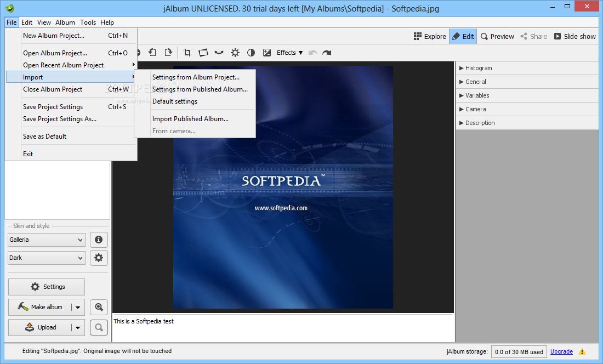Click the rotate left toolbar icon
The image size is (603, 364).
pyautogui.click(x=153, y=53)
